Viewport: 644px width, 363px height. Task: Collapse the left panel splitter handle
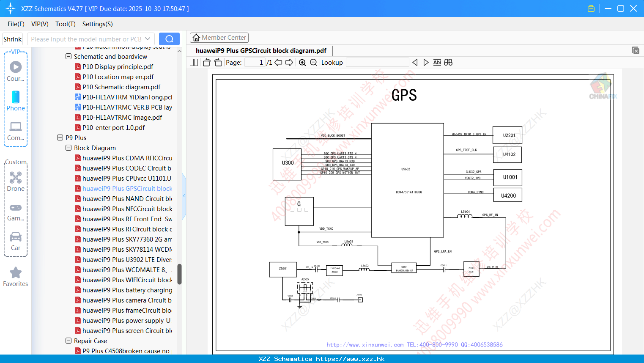[184, 196]
